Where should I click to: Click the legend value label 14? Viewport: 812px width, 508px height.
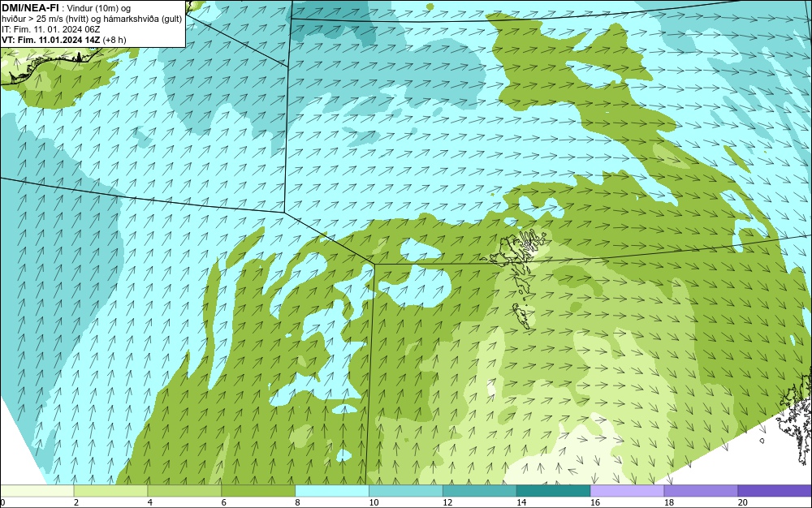521,502
